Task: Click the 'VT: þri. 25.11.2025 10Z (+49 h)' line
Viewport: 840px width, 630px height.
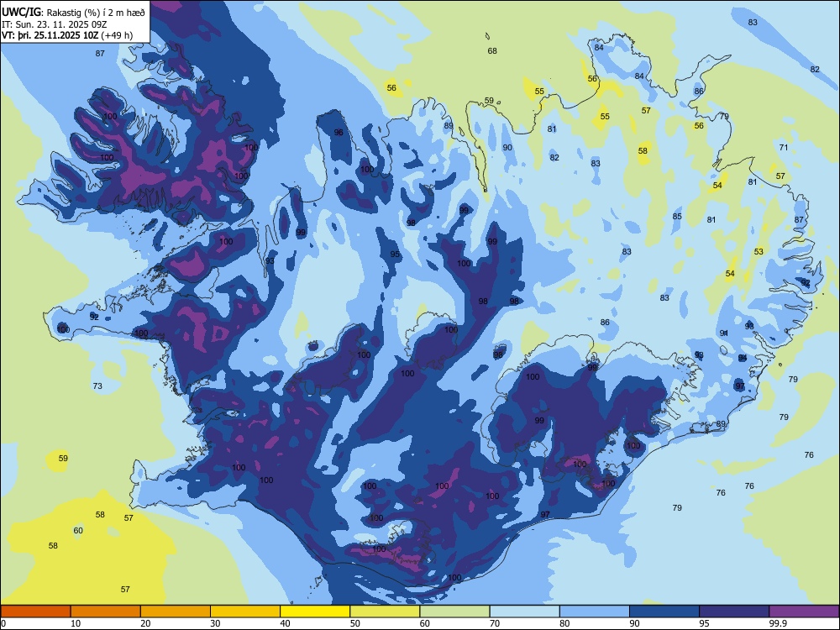Action: (x=67, y=35)
